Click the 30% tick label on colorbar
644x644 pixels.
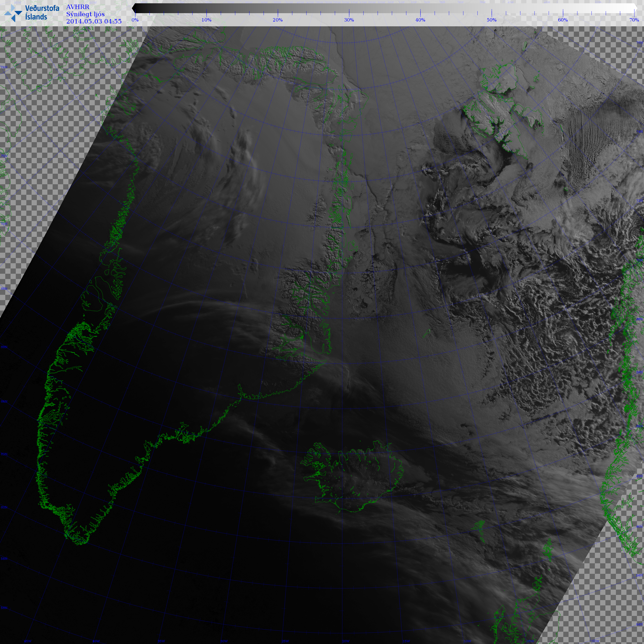coord(349,20)
